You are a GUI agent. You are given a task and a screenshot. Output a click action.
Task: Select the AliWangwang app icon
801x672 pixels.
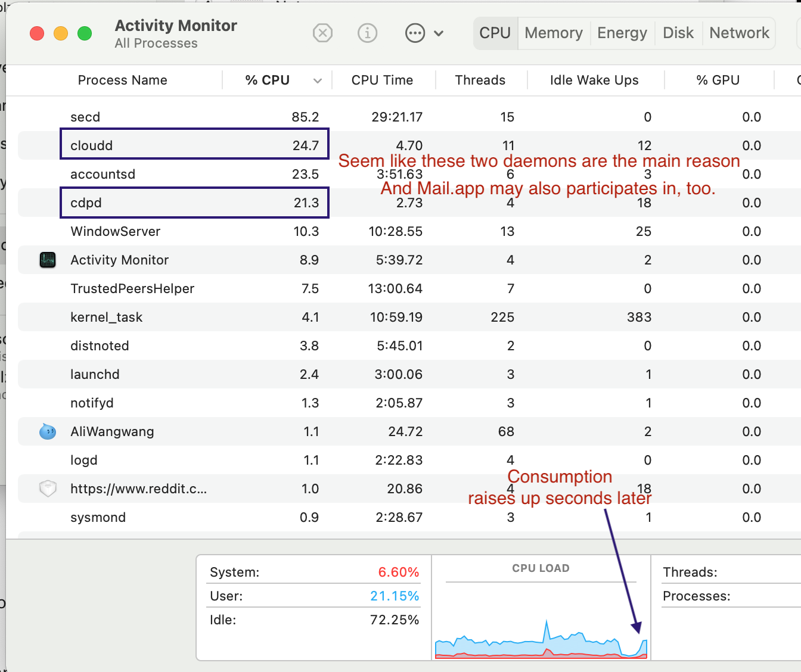pyautogui.click(x=48, y=431)
